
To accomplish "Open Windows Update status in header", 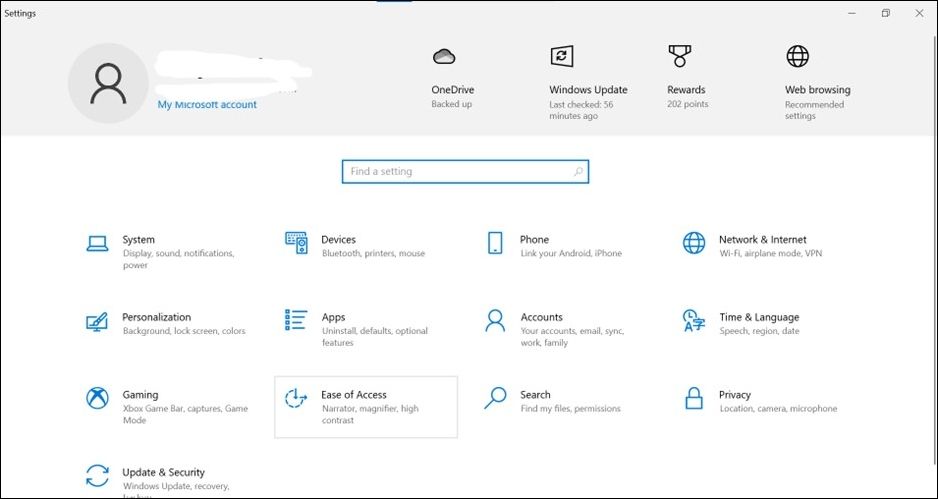I will pyautogui.click(x=561, y=57).
